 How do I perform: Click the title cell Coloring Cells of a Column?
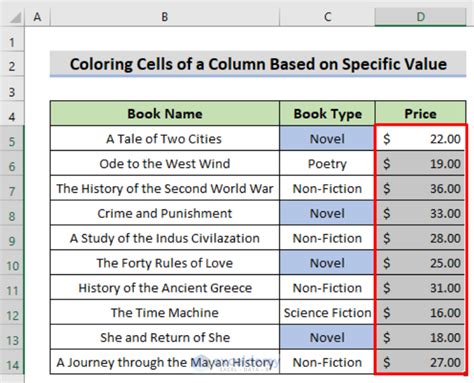coord(258,64)
